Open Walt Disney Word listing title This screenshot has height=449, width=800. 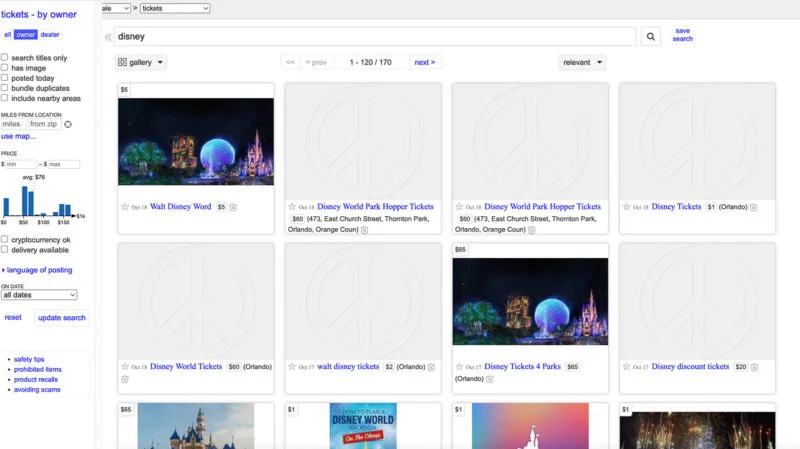pyautogui.click(x=181, y=207)
